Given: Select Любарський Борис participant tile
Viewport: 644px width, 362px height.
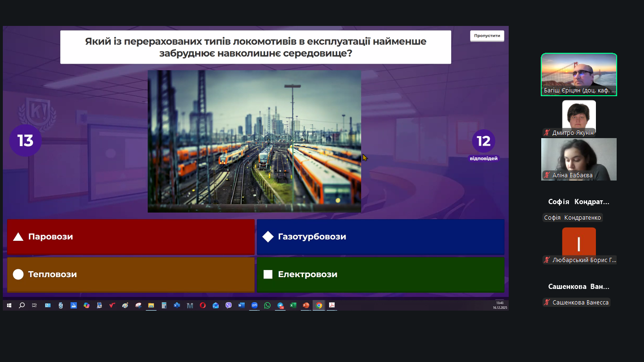Looking at the screenshot, I should (x=579, y=244).
